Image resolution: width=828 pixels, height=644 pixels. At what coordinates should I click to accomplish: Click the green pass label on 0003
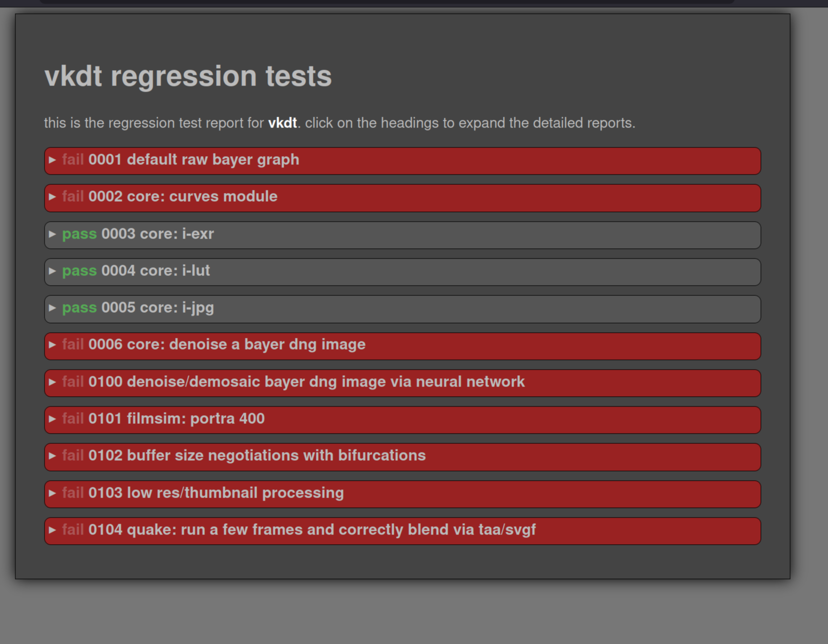[79, 234]
